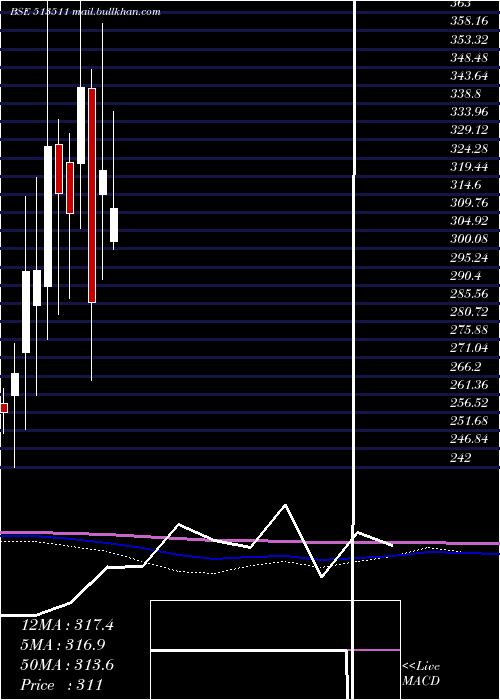Select the 242 bottom axis label
The image size is (500, 700).
click(460, 458)
